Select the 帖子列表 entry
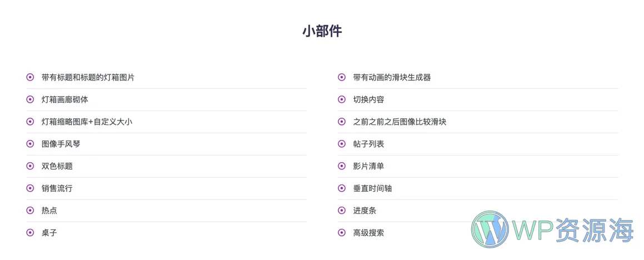This screenshot has height=260, width=644. point(368,144)
